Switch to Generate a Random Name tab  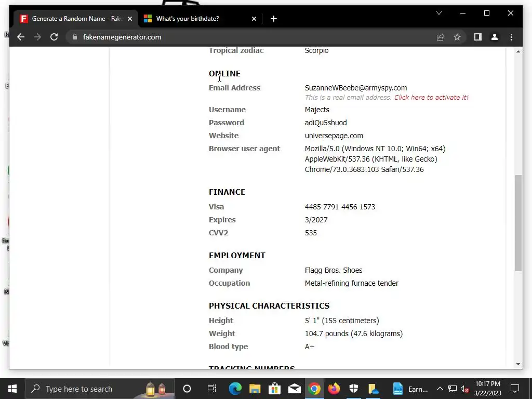[76, 19]
